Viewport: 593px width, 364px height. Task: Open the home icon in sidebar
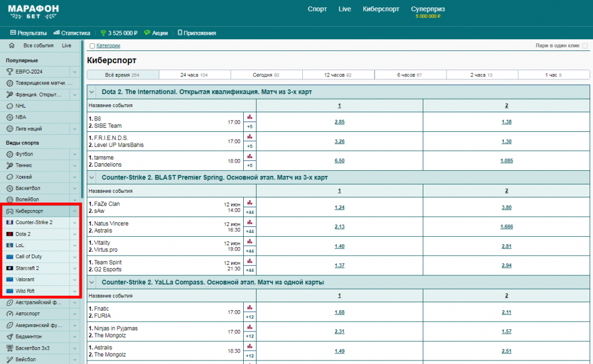(12, 45)
